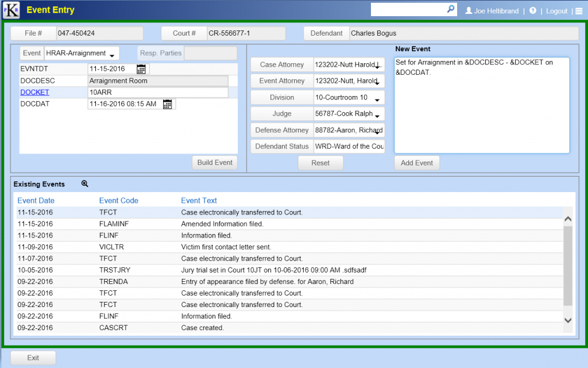This screenshot has height=368, width=588.
Task: Click the Case Attorney label button
Action: coord(282,64)
